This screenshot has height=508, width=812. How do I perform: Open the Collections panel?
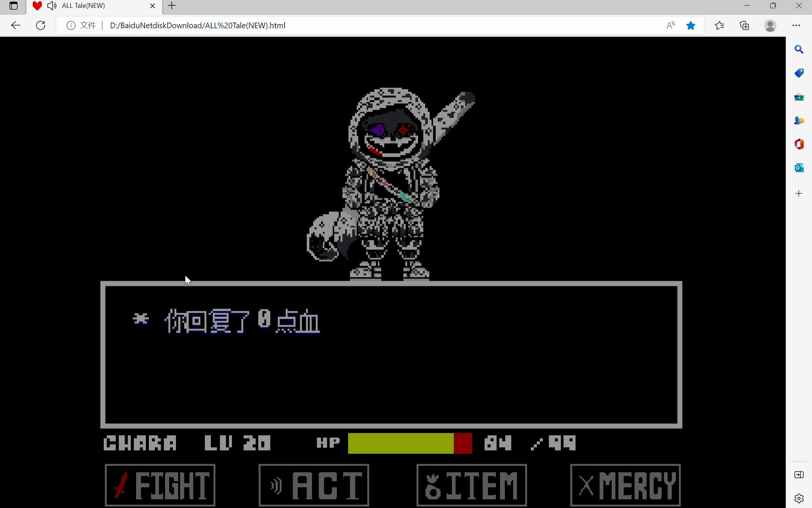click(744, 25)
